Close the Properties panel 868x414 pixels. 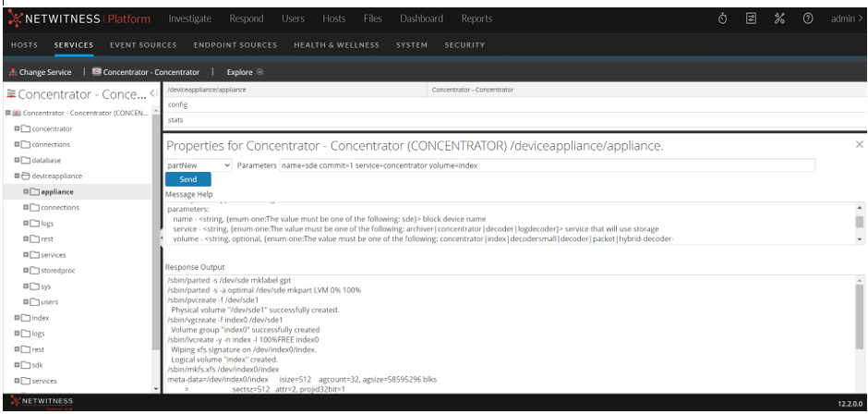click(x=859, y=145)
